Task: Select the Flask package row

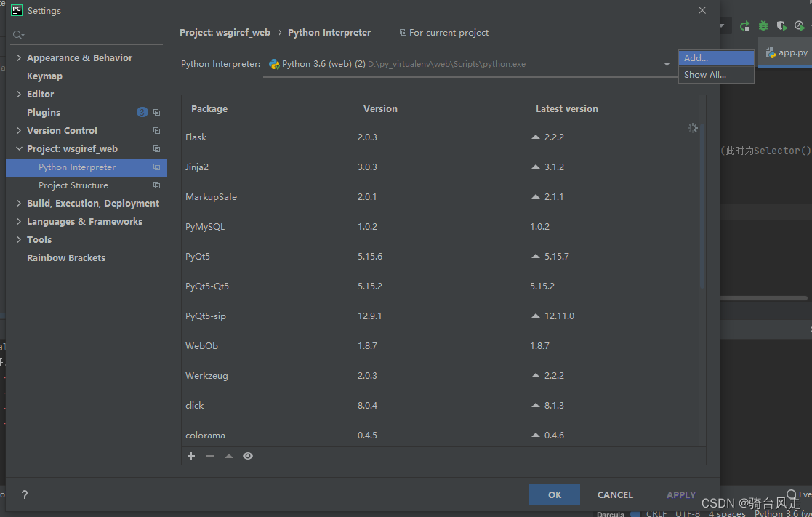Action: [x=441, y=137]
